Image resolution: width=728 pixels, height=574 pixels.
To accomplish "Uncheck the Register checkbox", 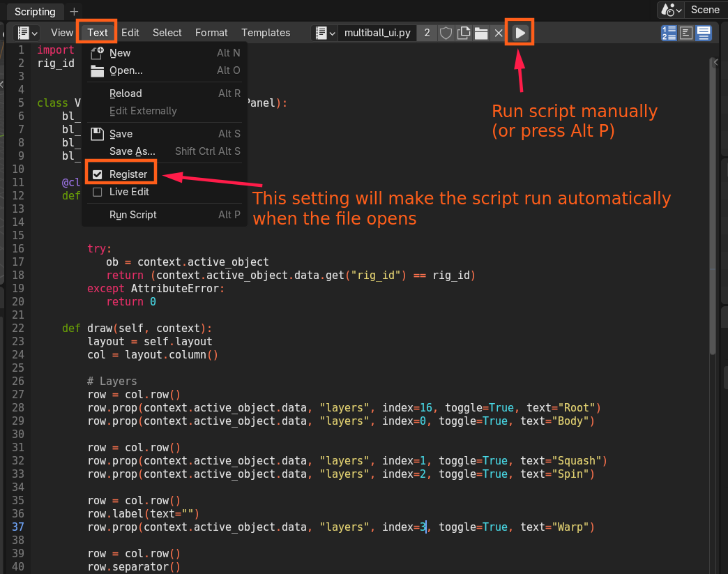I will [x=98, y=174].
